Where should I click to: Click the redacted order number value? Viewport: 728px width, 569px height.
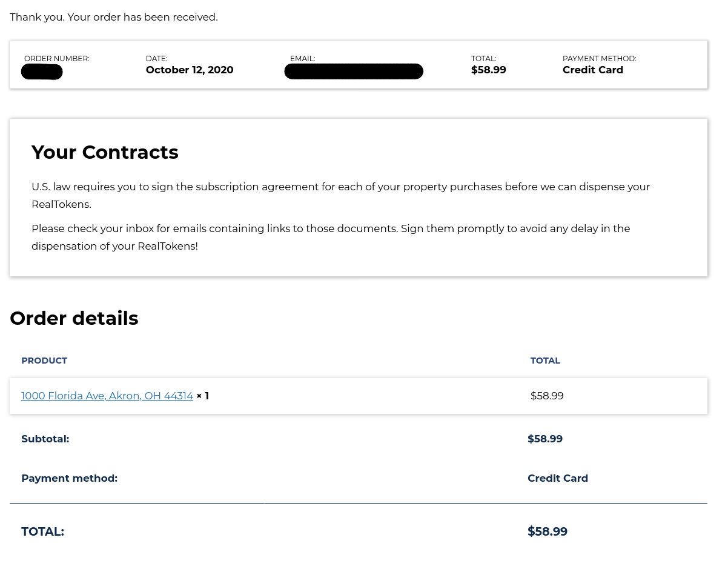(x=42, y=72)
